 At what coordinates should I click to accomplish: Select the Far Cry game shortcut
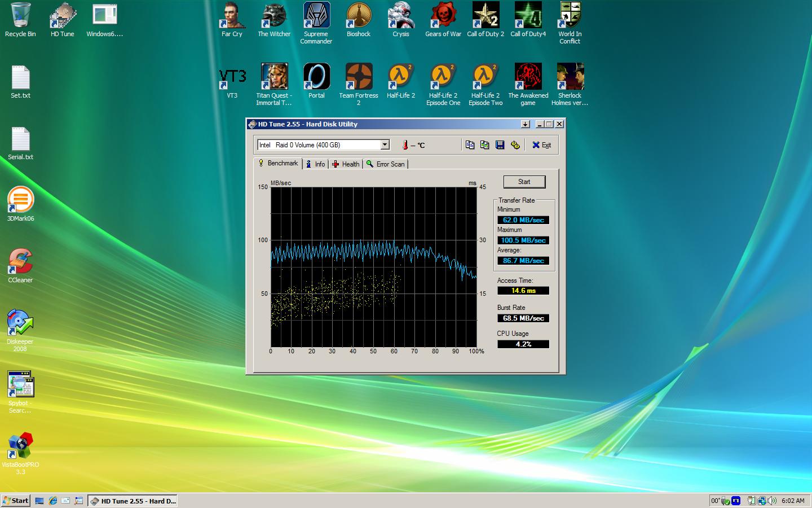click(232, 20)
